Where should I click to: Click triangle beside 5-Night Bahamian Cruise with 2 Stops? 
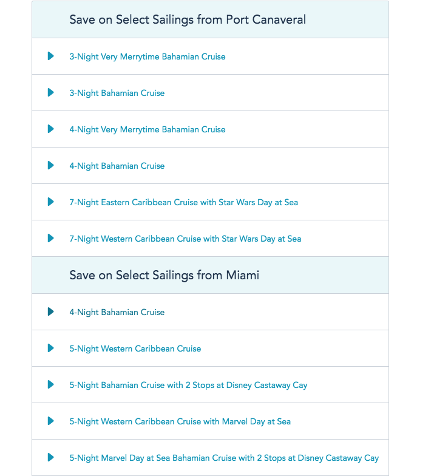(51, 385)
